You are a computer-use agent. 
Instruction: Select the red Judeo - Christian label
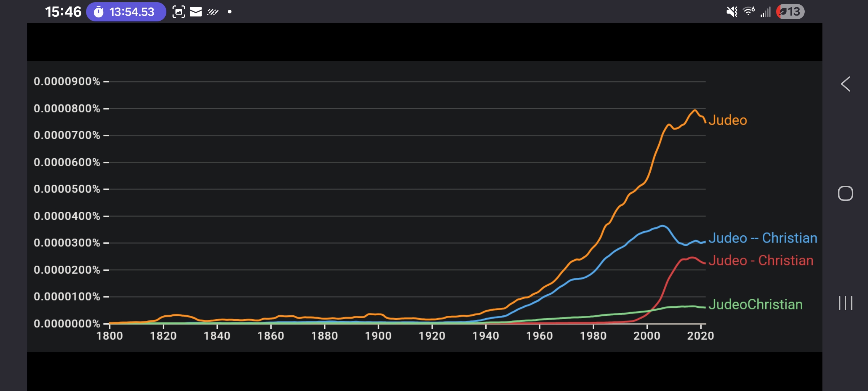pyautogui.click(x=761, y=260)
